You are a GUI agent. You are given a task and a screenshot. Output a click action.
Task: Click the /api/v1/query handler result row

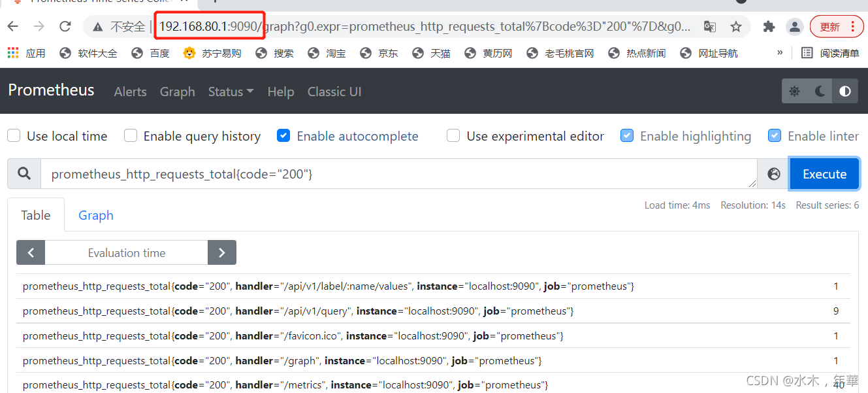[434, 311]
